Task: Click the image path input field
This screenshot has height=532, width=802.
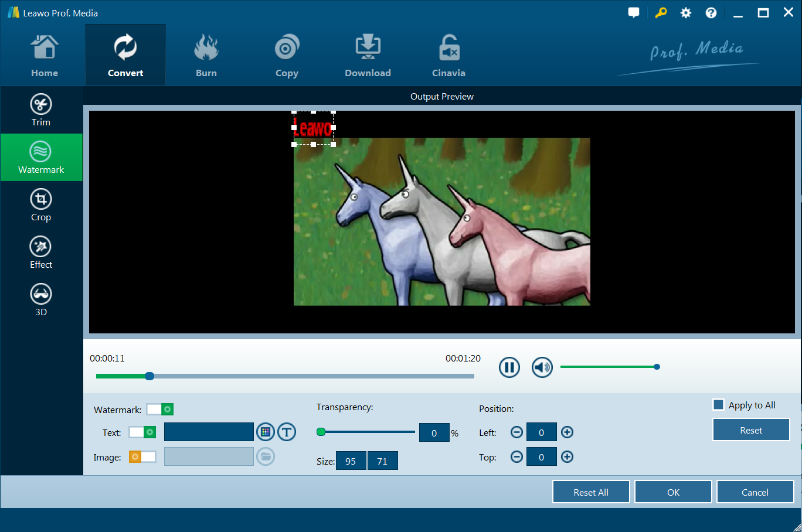Action: [209, 456]
